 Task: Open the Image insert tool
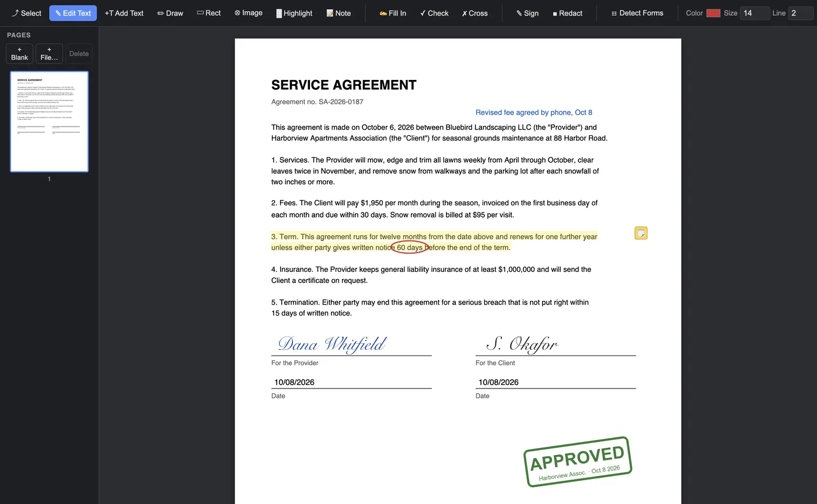coord(249,13)
